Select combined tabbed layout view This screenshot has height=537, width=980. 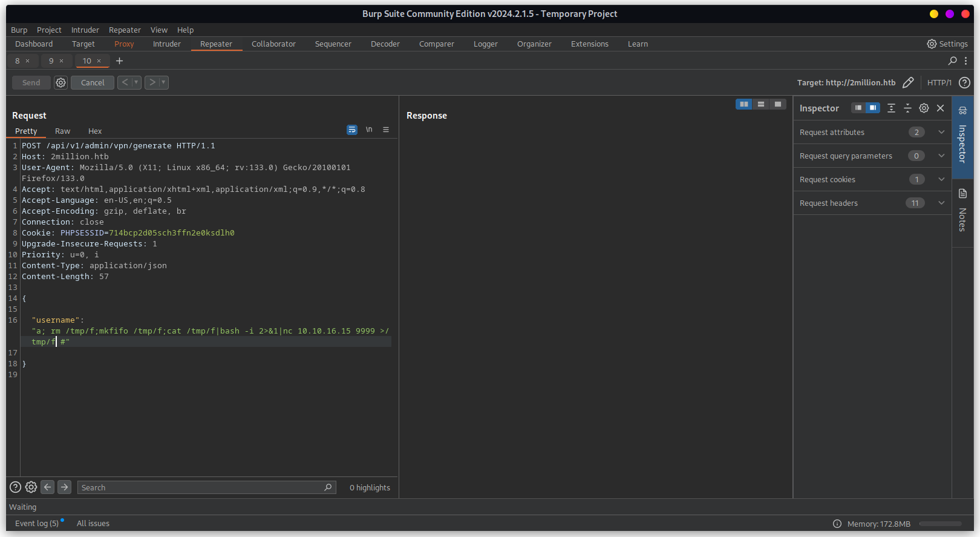click(778, 104)
